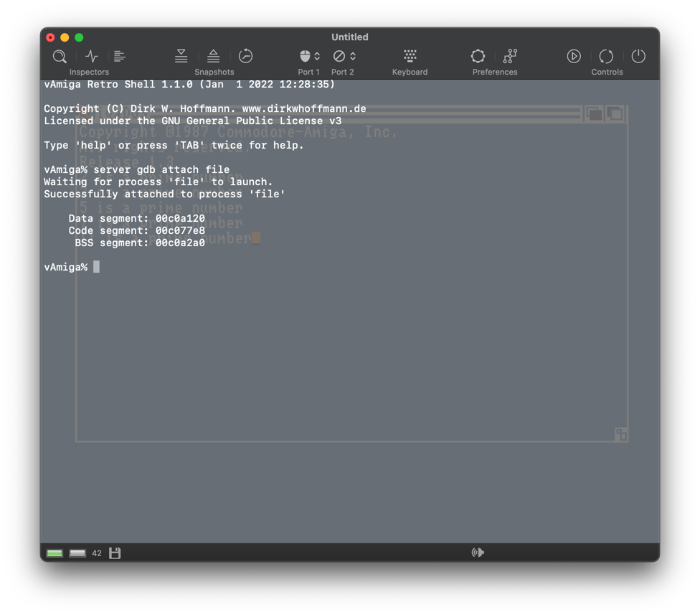Open the hardware configuration nodes icon

[510, 56]
